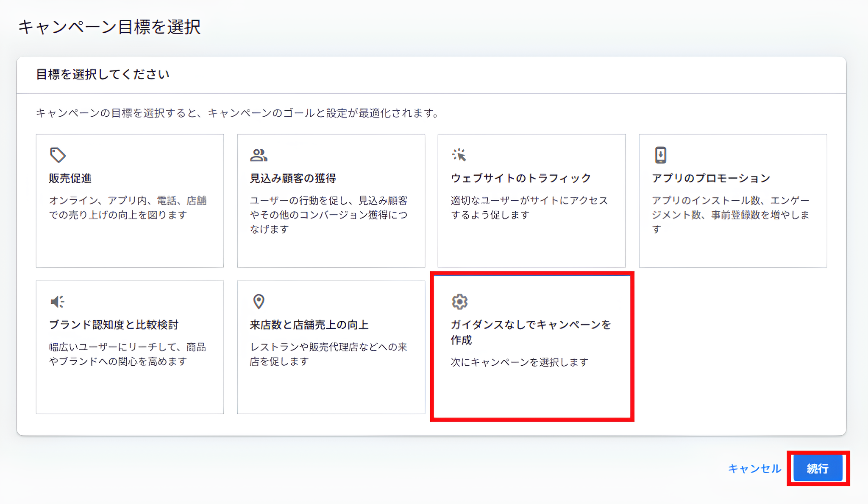Viewport: 868px width, 504px height.
Task: Click the 販売促進 description about オンライン売り上げ
Action: [x=128, y=207]
